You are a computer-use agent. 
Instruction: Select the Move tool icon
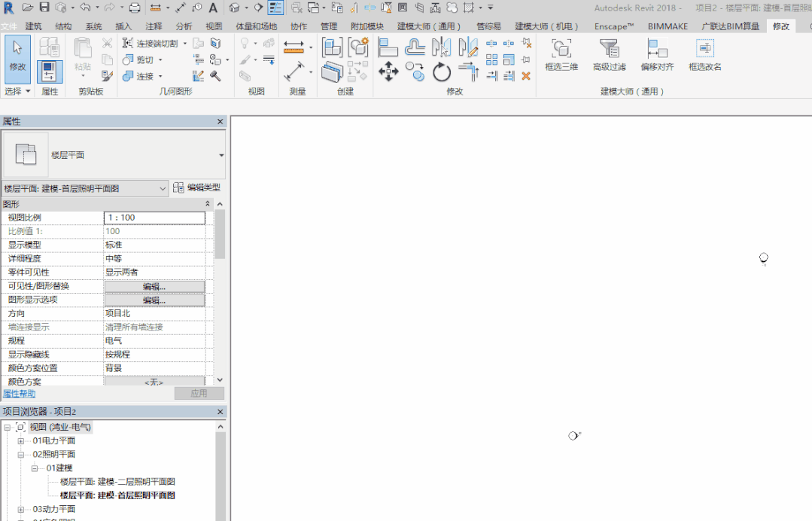[388, 72]
